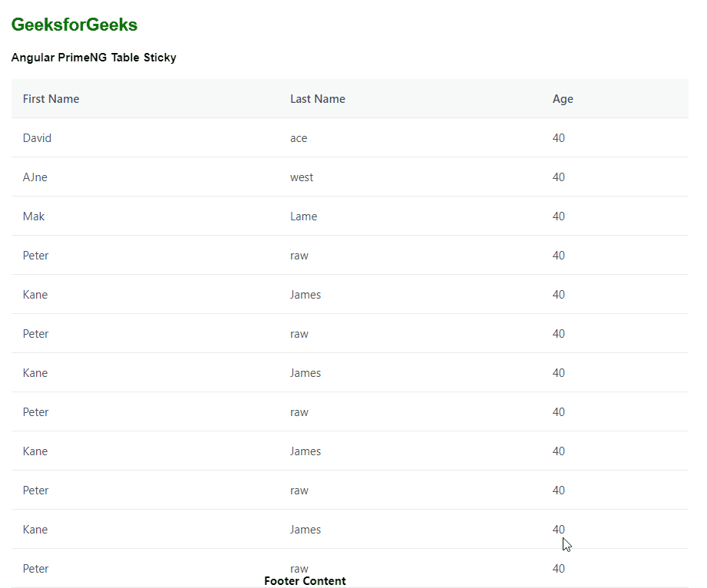Click the age value in David's row
The image size is (707, 588).
559,137
